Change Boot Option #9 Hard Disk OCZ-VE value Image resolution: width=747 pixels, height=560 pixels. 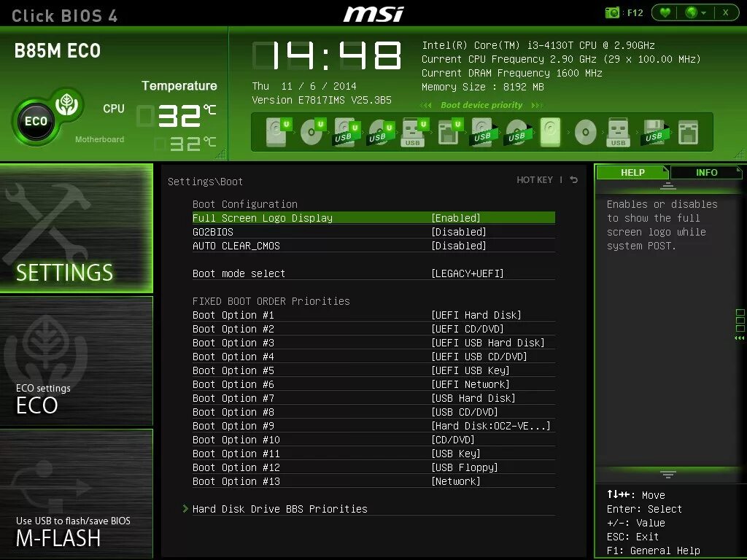(x=491, y=426)
